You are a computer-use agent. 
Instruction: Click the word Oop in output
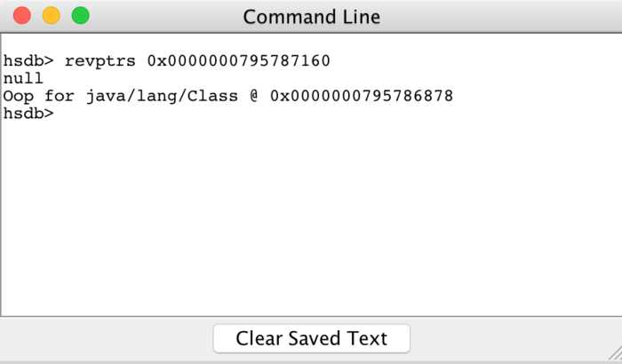(19, 97)
